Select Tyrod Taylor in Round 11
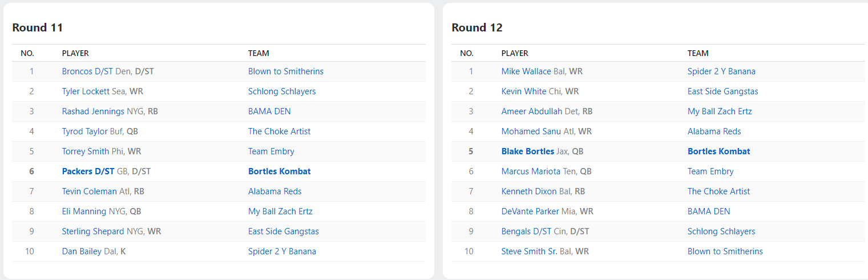 tap(84, 131)
